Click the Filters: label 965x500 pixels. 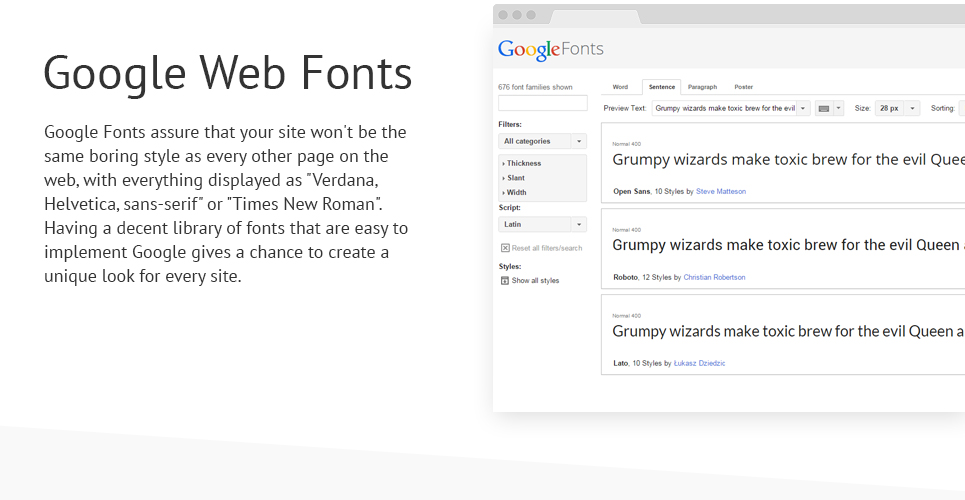tap(510, 124)
